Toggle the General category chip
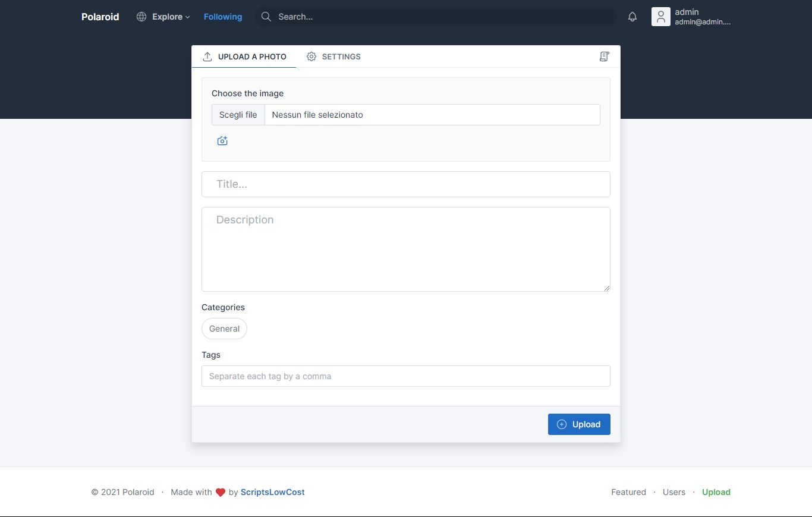Screen dimensions: 812x517 (x=224, y=329)
